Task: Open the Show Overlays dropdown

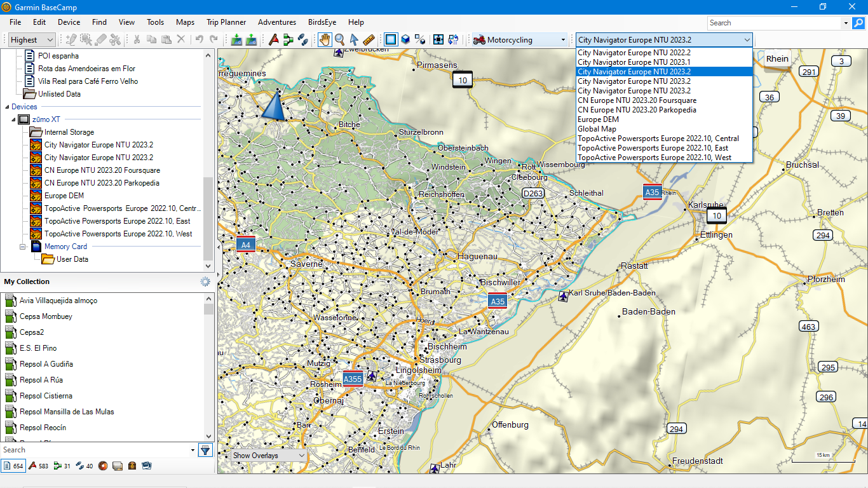Action: [269, 456]
